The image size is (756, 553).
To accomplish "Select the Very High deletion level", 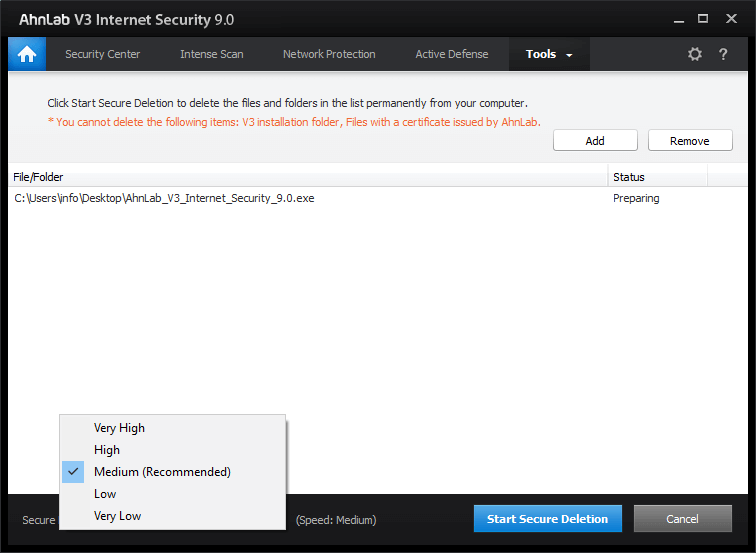I will (x=119, y=428).
